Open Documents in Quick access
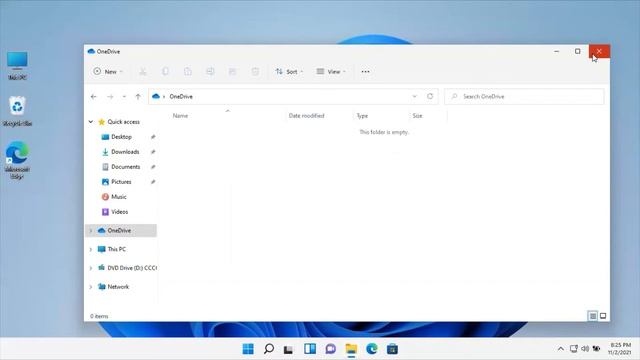The height and width of the screenshot is (360, 640). coord(125,167)
